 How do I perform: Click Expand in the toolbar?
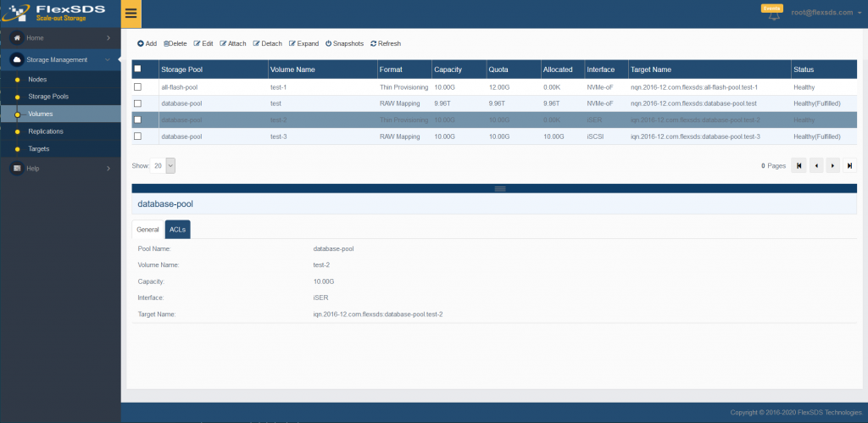[304, 43]
